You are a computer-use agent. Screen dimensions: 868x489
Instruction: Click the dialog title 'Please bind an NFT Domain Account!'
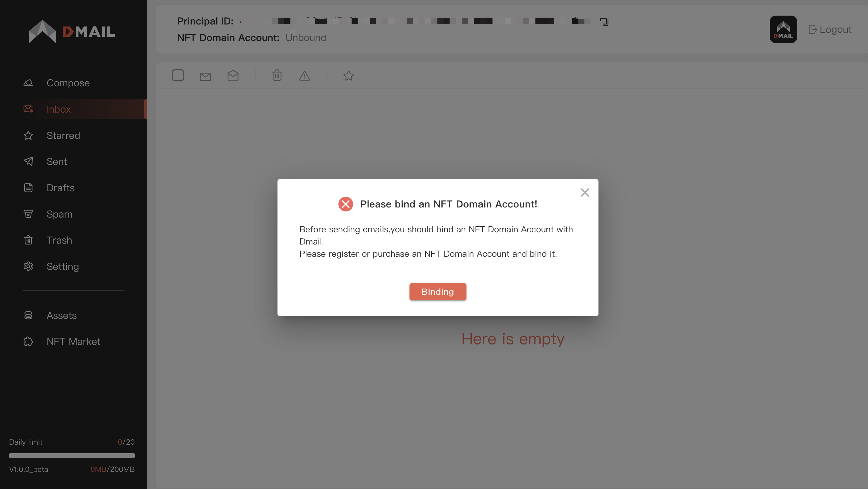pos(448,204)
